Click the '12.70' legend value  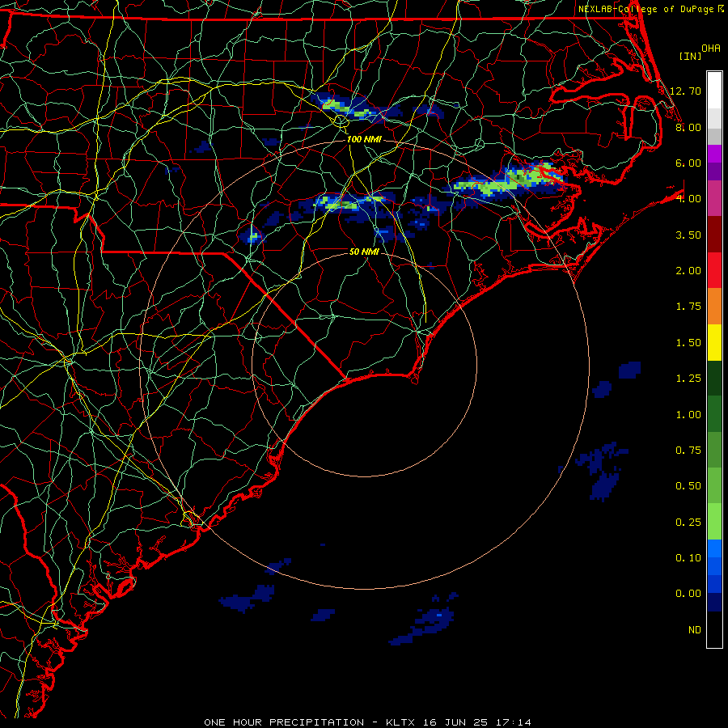point(685,91)
